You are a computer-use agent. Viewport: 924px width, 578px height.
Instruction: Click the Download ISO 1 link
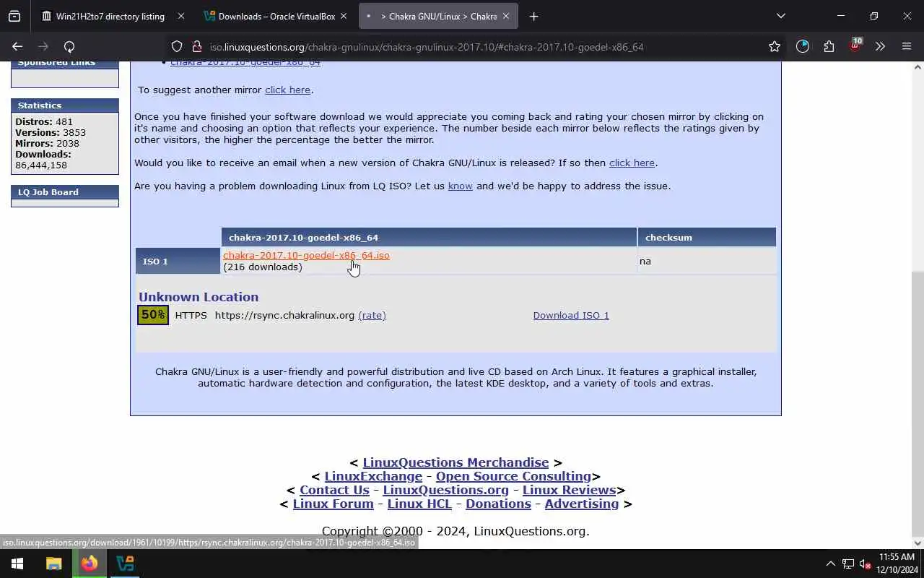click(x=571, y=315)
